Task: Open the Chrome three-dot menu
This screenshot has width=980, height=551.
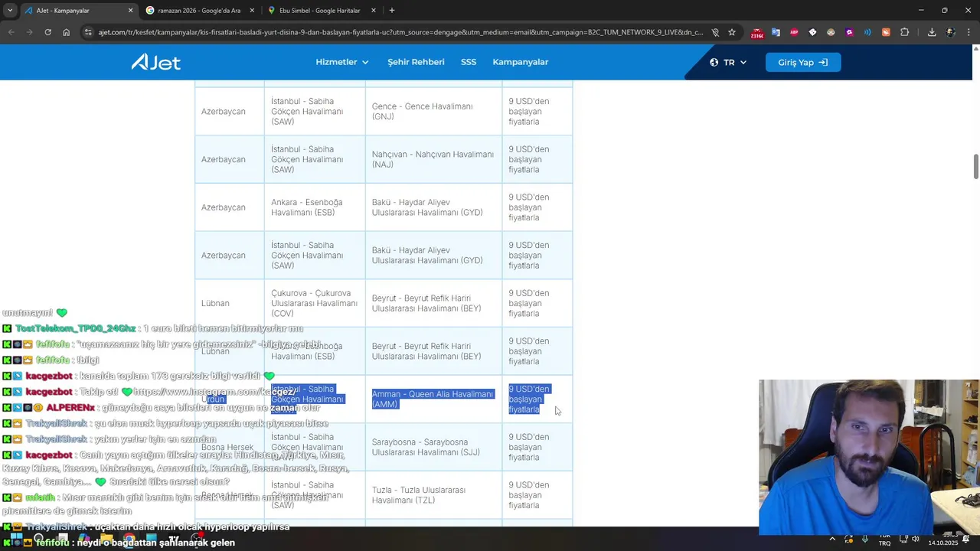Action: (969, 32)
